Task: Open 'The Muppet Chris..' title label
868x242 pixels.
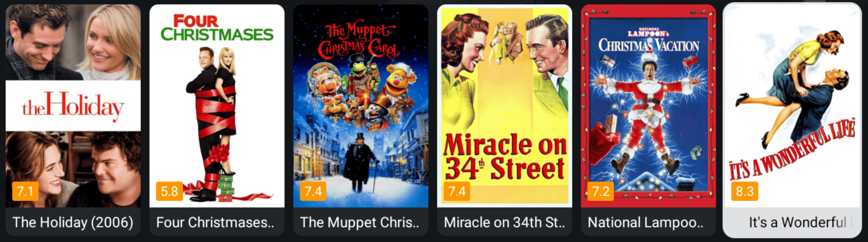Action: click(x=360, y=222)
